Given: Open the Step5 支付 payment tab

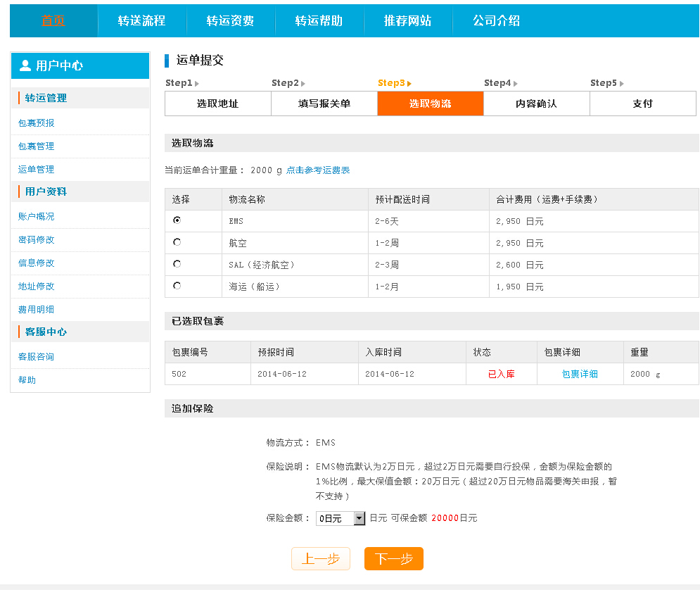Looking at the screenshot, I should 642,103.
